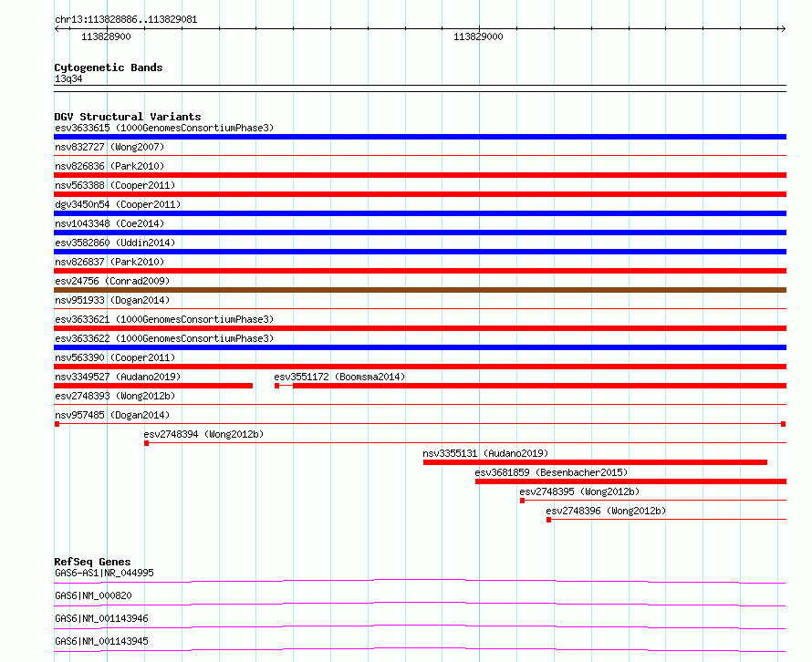Click esv2748395 start square marker

point(523,501)
